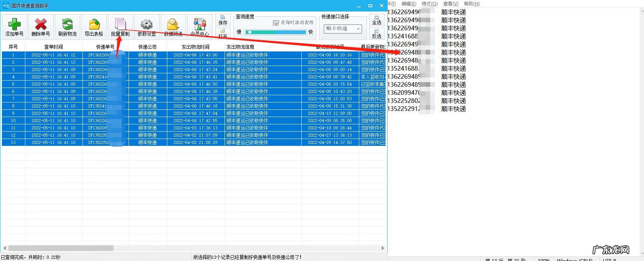The image size is (644, 261).
Task: Click the horizontal scrollbar right arrow
Action: (382, 248)
